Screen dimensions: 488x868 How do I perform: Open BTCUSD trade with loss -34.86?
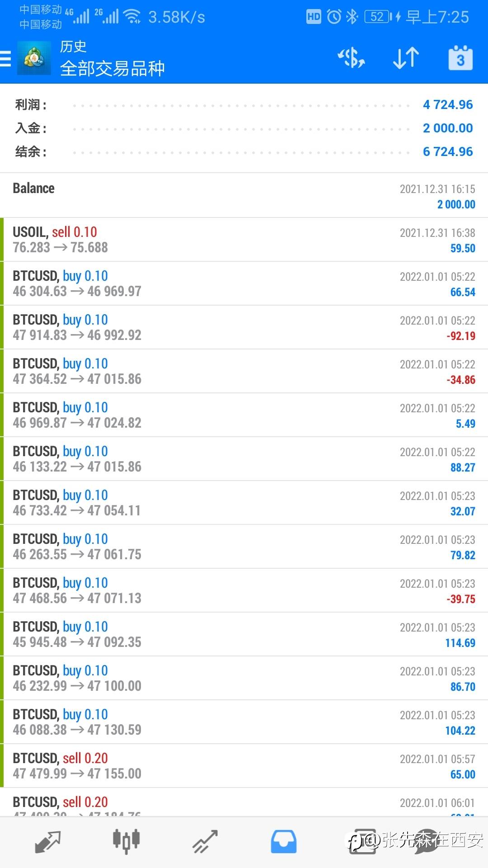coord(244,371)
